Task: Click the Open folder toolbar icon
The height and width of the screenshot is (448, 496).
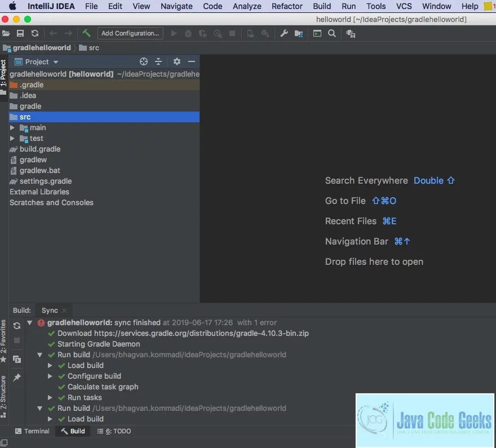Action: 6,33
